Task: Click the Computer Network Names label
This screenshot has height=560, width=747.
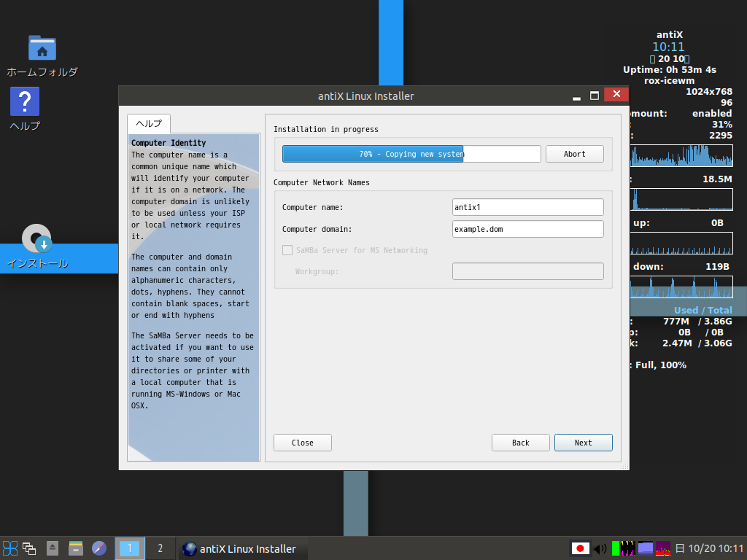Action: (x=322, y=182)
